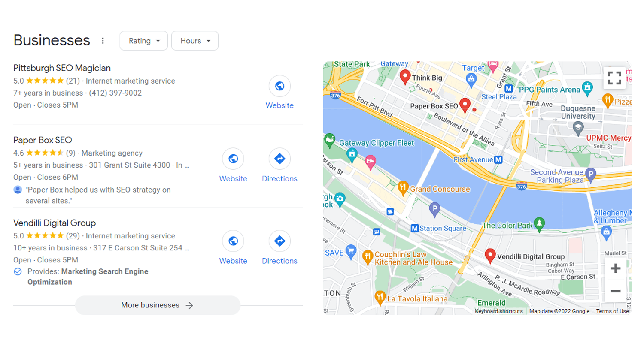Open the Website globe for Pittsburgh SEO Magician
This screenshot has height=343, width=644.
pos(279,86)
